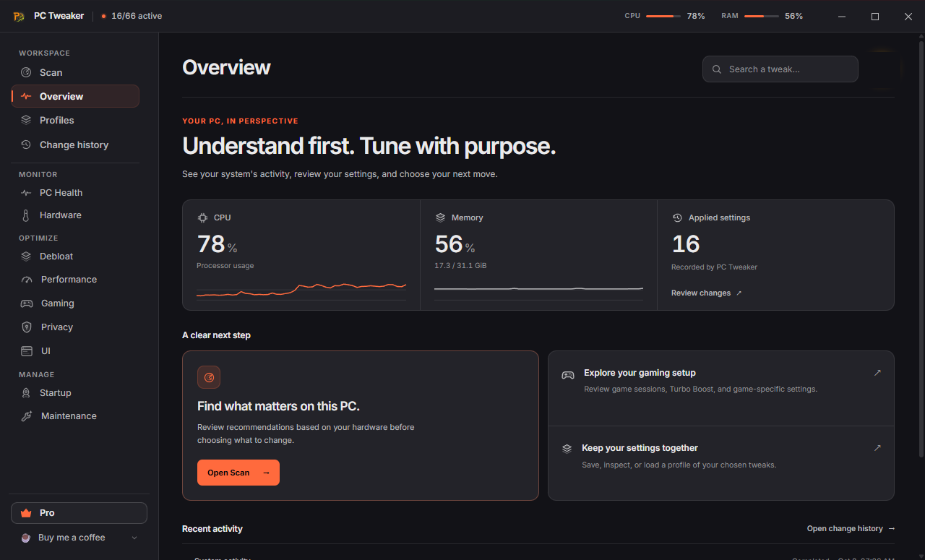Viewport: 925px width, 560px height.
Task: Select the Explore your gaming setup card title
Action: coord(640,373)
